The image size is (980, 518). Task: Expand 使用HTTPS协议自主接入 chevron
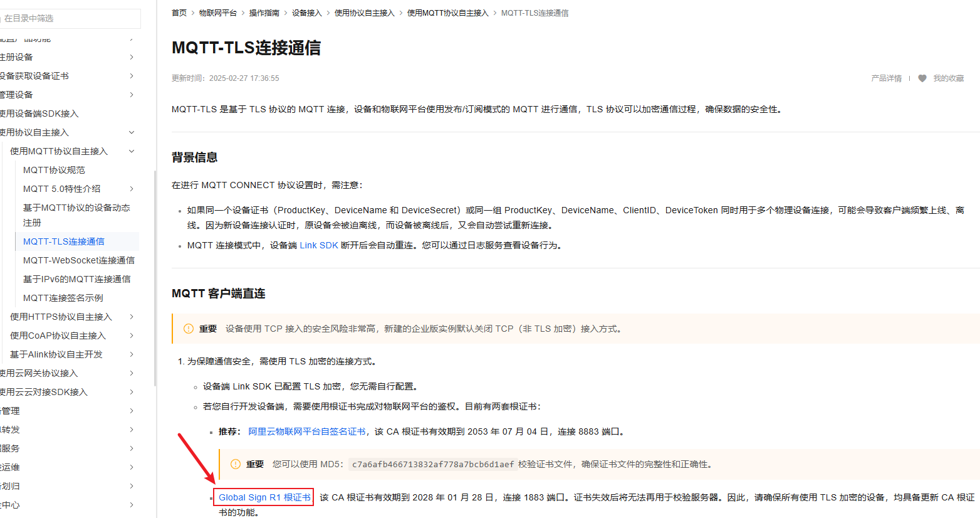tap(132, 317)
